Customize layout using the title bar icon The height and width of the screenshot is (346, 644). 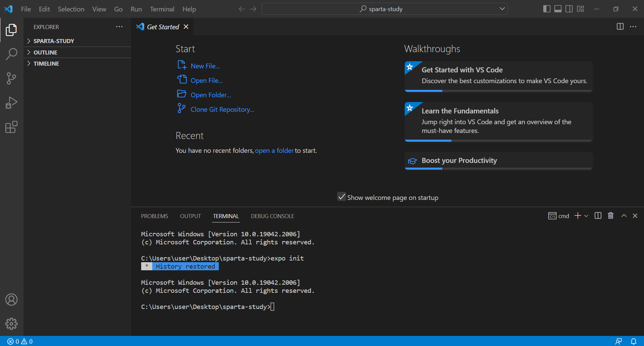point(580,9)
